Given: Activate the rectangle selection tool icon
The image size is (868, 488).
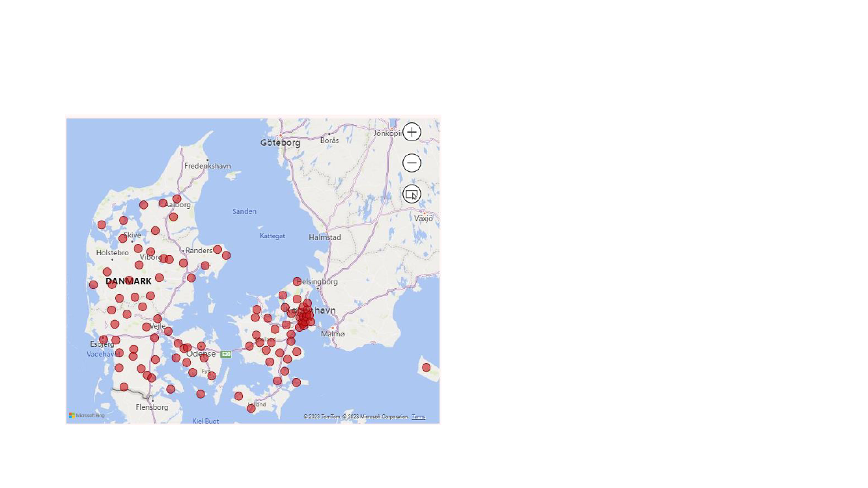Looking at the screenshot, I should pos(412,194).
